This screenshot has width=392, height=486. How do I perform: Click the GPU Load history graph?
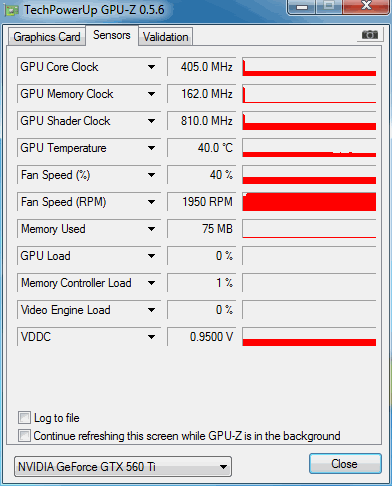pos(309,256)
